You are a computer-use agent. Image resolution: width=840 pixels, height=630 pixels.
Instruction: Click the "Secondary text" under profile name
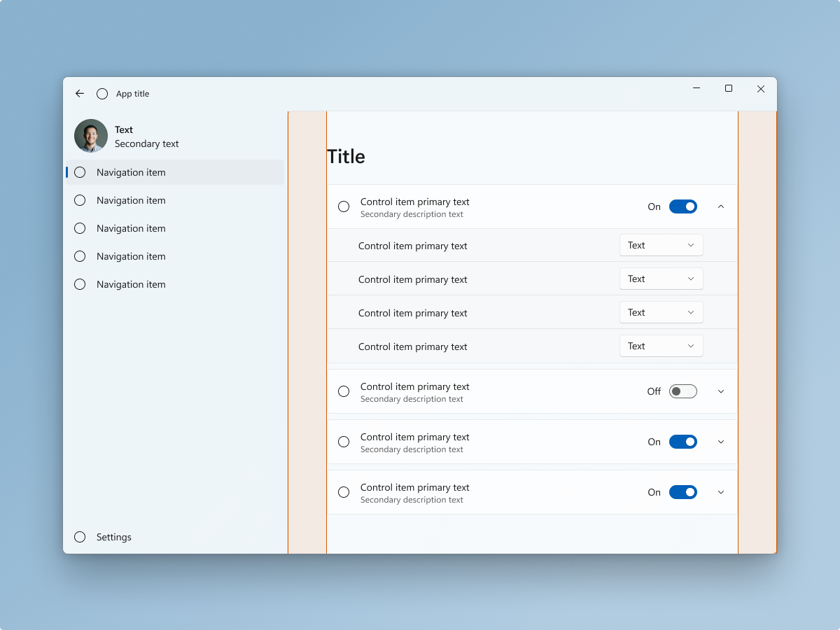147,143
